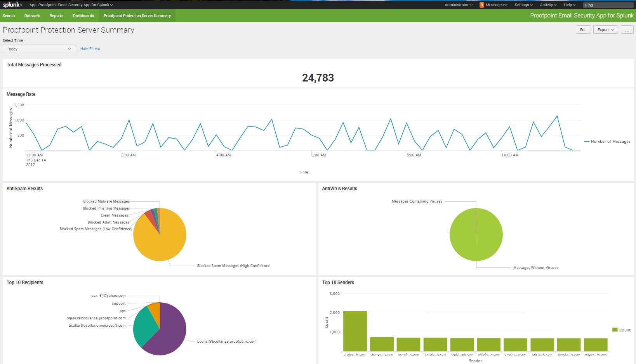Open the App: Proofpoint Email Security dropdown

coord(71,5)
